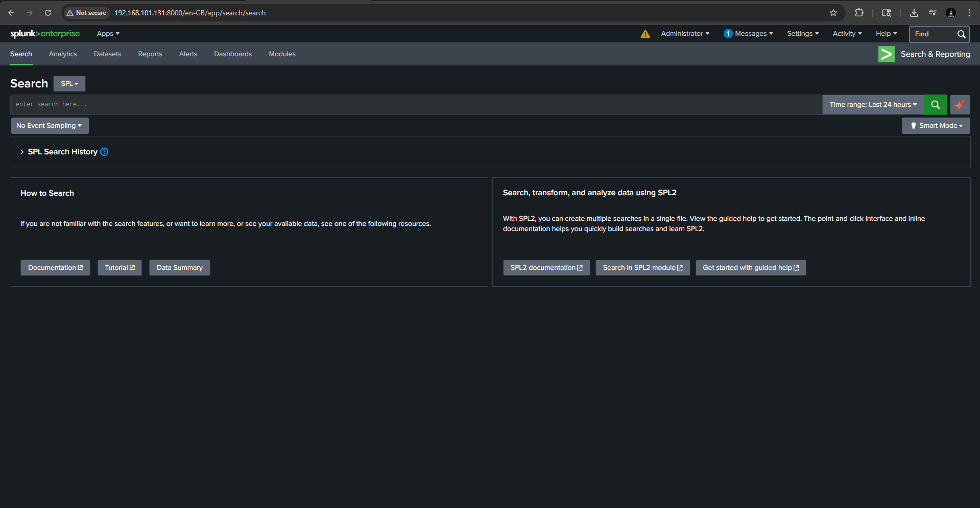Open the browser Extensions icon
Screen dimensions: 980x508
[x=859, y=13]
